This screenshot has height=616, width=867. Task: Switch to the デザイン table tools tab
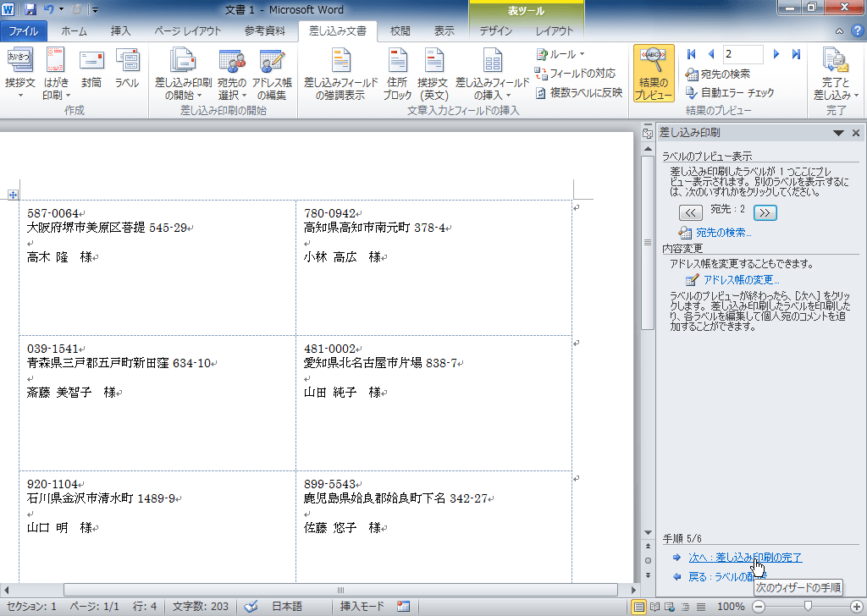pyautogui.click(x=496, y=31)
